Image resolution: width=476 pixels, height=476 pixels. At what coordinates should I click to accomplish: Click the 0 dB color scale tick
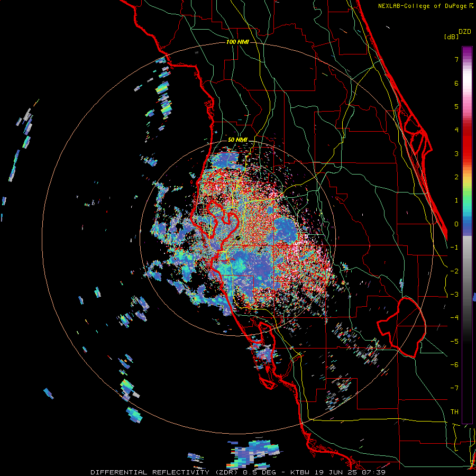tap(456, 224)
